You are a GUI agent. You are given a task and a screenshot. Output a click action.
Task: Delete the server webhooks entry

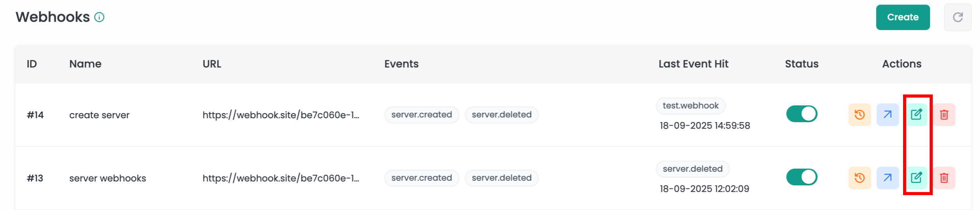pos(944,178)
